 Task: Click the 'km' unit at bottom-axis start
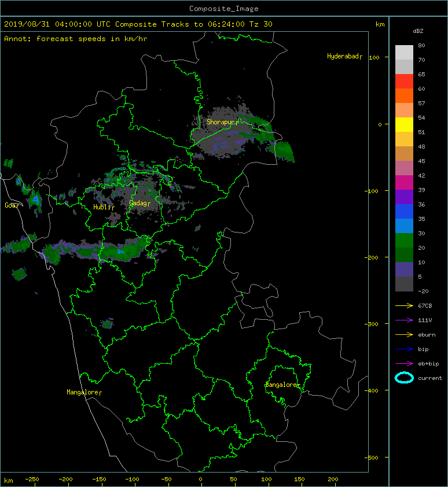pyautogui.click(x=9, y=481)
